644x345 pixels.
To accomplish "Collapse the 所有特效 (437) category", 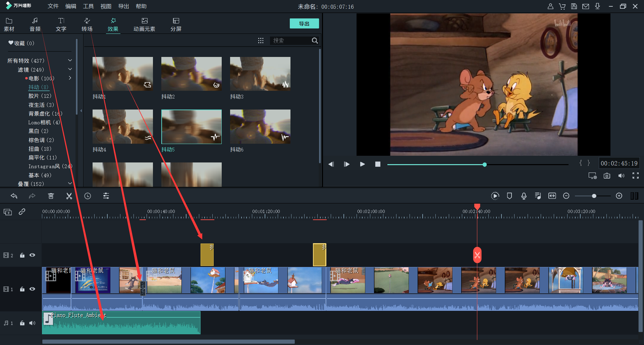I will 70,61.
